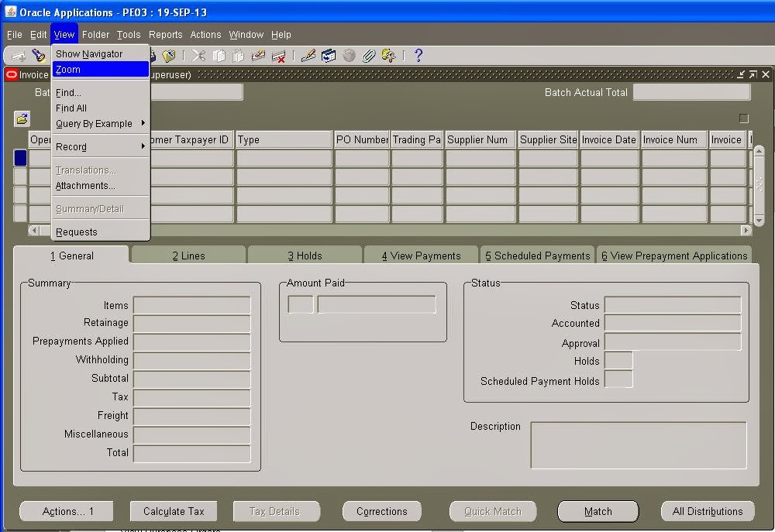Image resolution: width=775 pixels, height=532 pixels.
Task: Click the Find flashlight toolbar icon
Action: [x=39, y=55]
